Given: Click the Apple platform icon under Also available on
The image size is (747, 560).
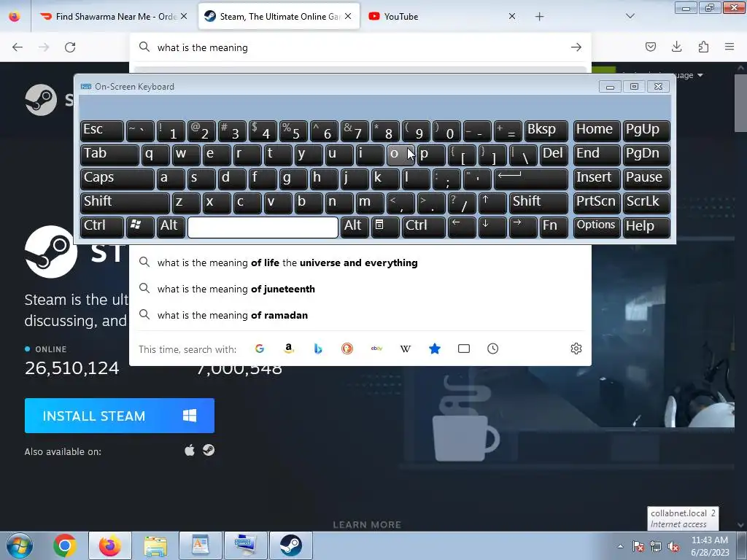Looking at the screenshot, I should click(190, 450).
